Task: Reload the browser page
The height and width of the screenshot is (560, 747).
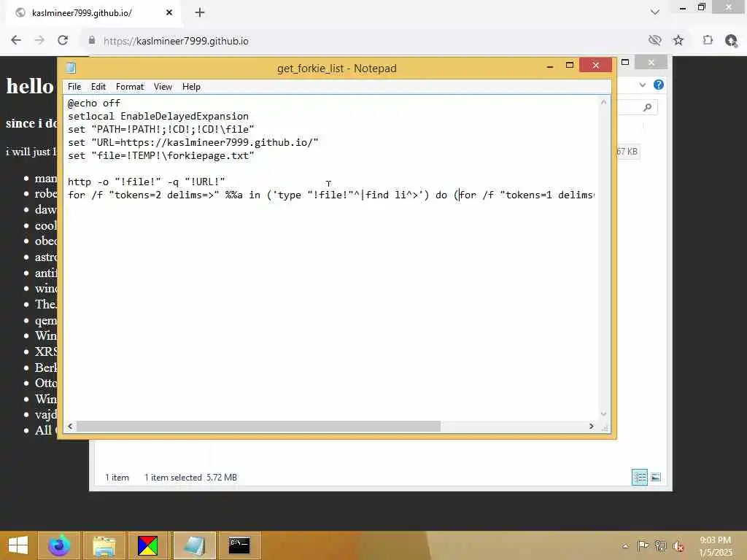Action: tap(63, 41)
